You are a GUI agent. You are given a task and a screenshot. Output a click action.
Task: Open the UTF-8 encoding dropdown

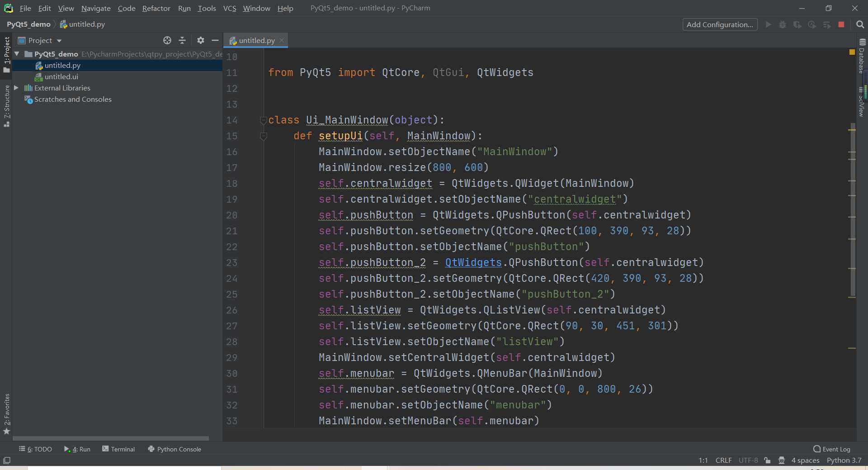[x=748, y=461]
